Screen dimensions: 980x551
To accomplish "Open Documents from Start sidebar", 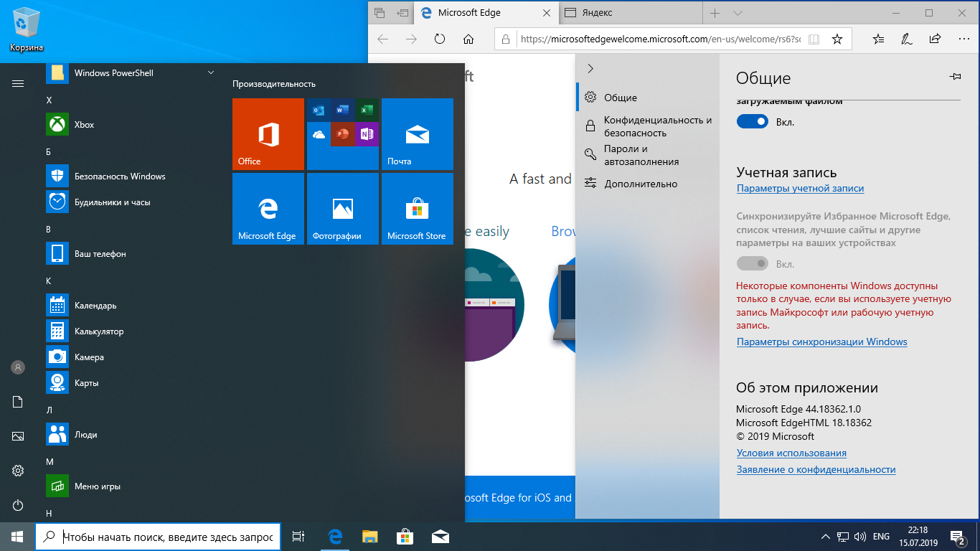I will tap(18, 402).
